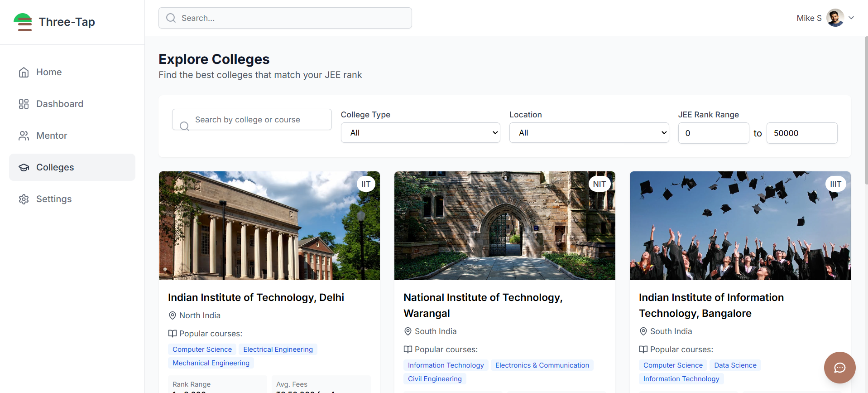Open Dashboard in the sidebar

tap(72, 104)
